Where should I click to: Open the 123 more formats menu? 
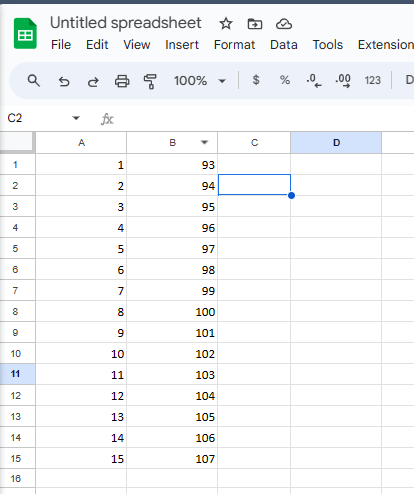tap(372, 80)
